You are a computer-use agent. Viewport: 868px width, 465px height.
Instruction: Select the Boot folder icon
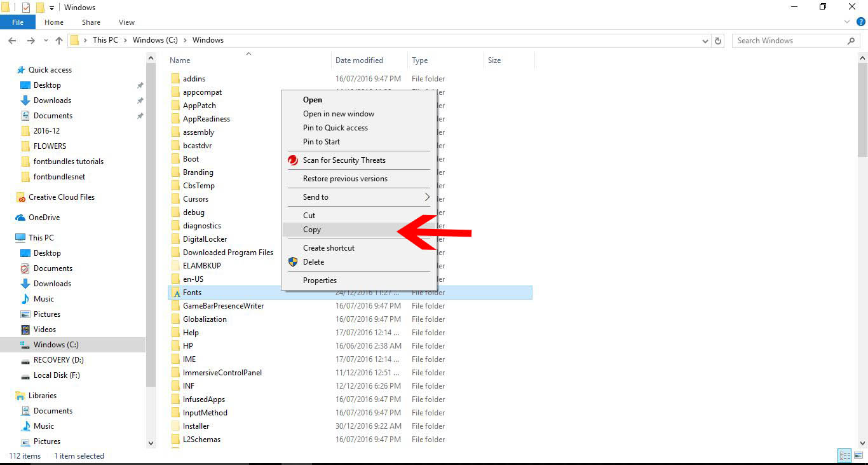176,159
